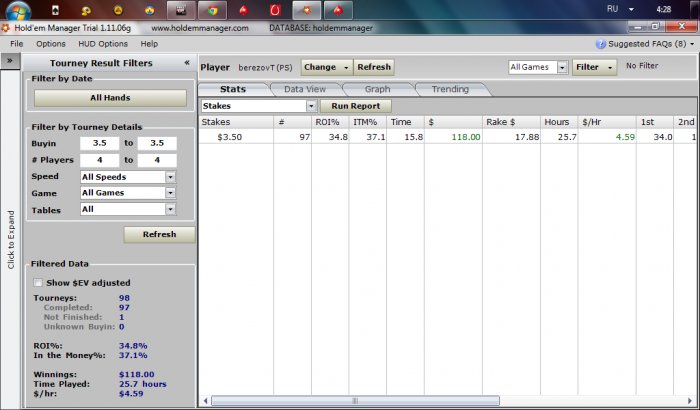Switch to the Graph tab

[377, 89]
